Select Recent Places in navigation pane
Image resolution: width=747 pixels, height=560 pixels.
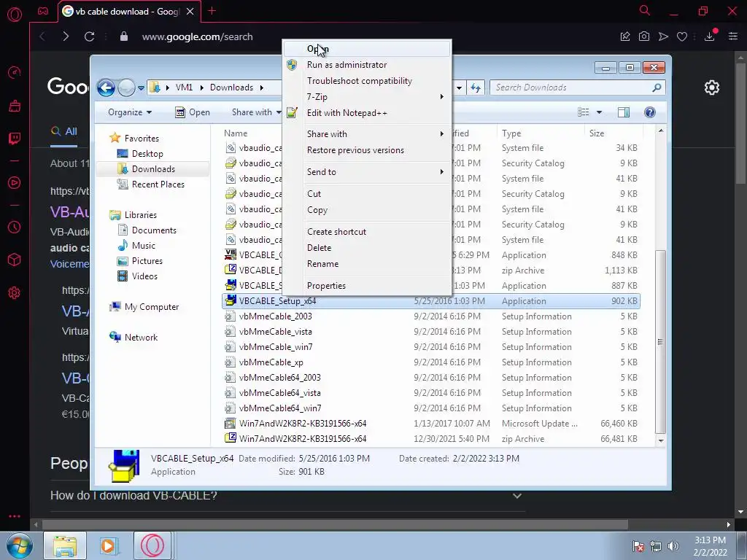158,184
